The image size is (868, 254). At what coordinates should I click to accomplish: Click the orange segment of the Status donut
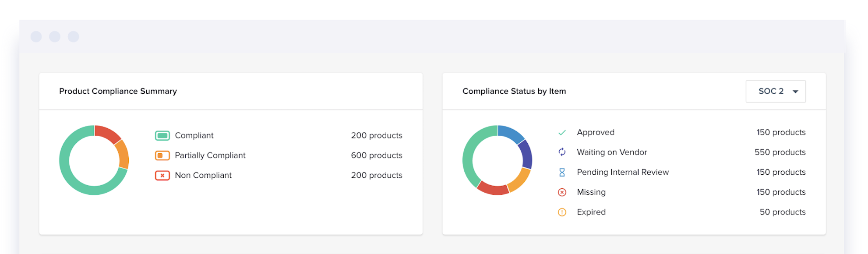pyautogui.click(x=519, y=180)
